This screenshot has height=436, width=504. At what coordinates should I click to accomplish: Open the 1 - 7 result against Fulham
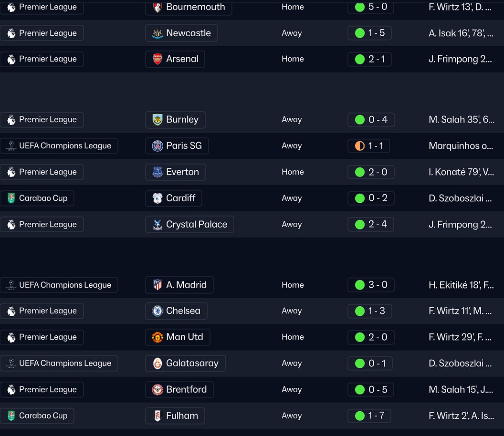[x=370, y=416]
